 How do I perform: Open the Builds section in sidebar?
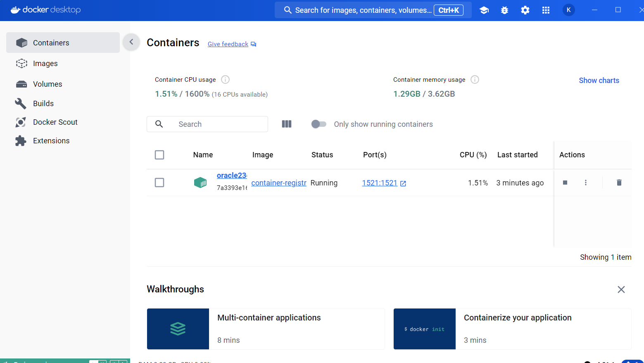click(63, 104)
